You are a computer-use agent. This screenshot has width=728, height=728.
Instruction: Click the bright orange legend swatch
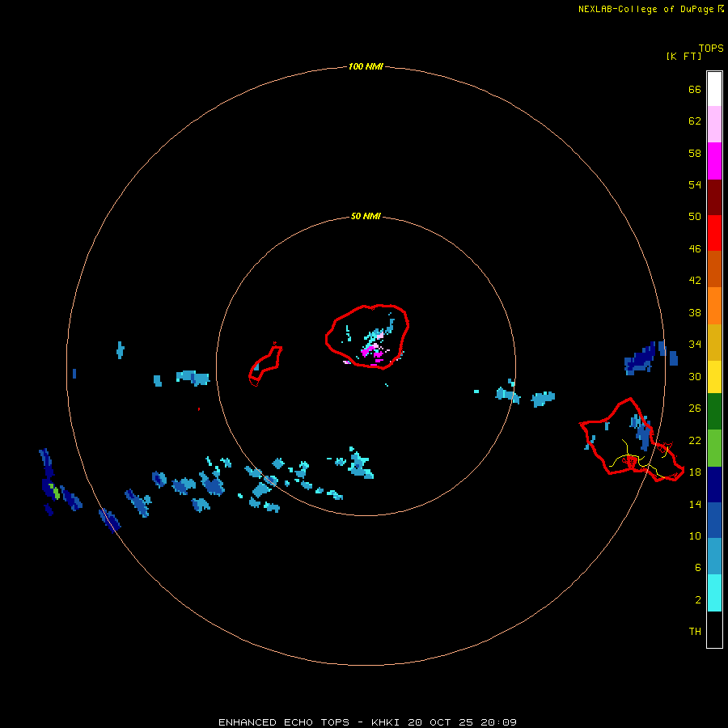coord(714,306)
